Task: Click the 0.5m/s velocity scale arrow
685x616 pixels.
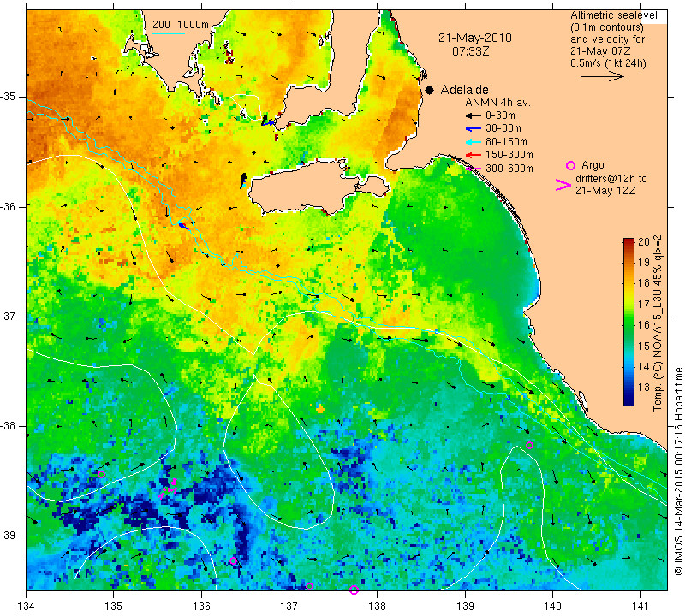Action: pos(602,76)
